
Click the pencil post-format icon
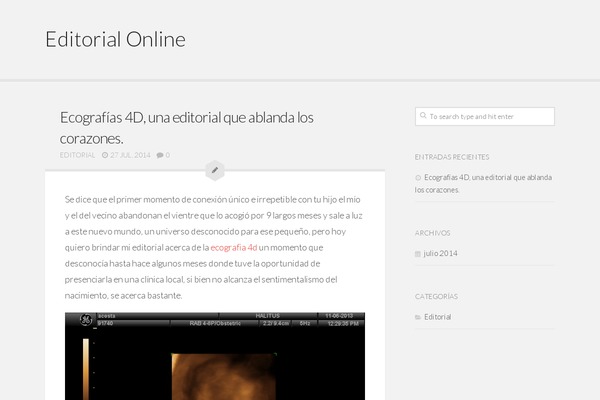tap(215, 170)
